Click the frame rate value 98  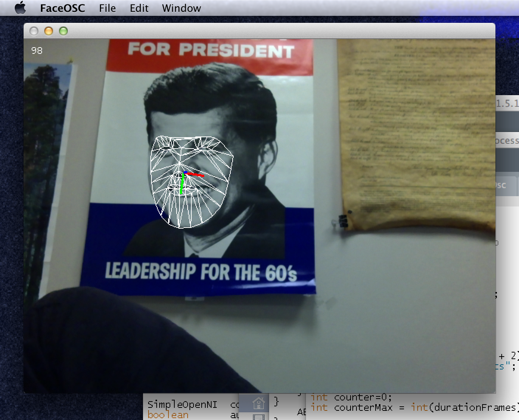(x=37, y=51)
